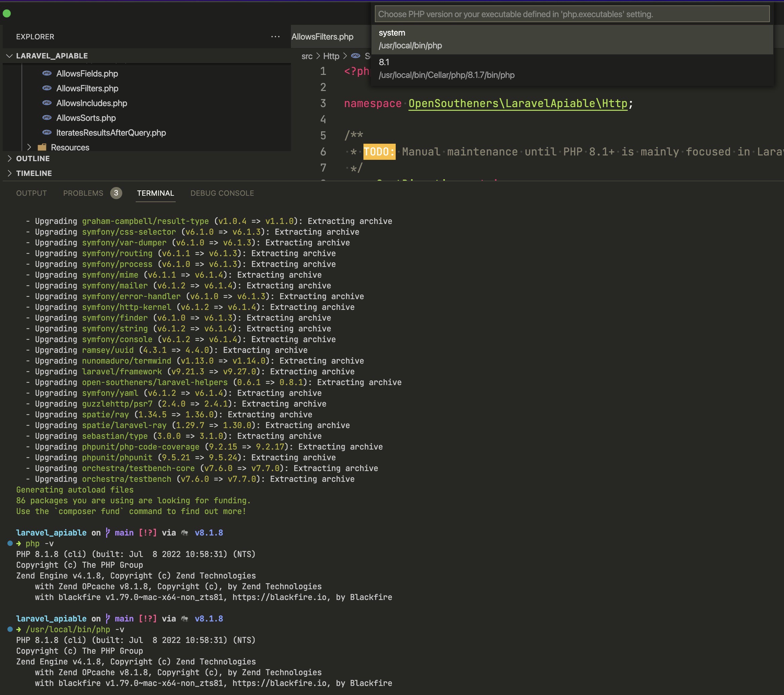Open Explorer more actions ellipsis
784x695 pixels.
tap(275, 37)
